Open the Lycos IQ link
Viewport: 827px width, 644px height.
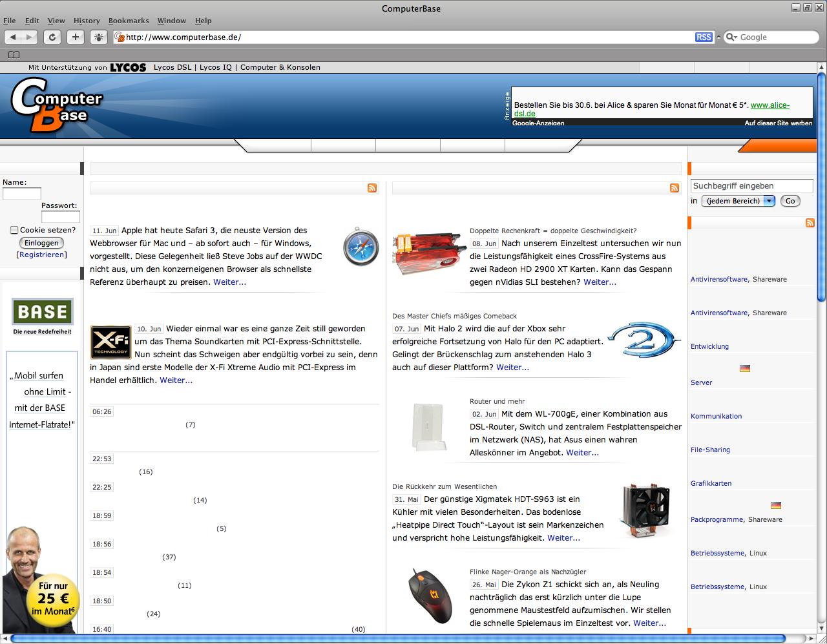[215, 67]
